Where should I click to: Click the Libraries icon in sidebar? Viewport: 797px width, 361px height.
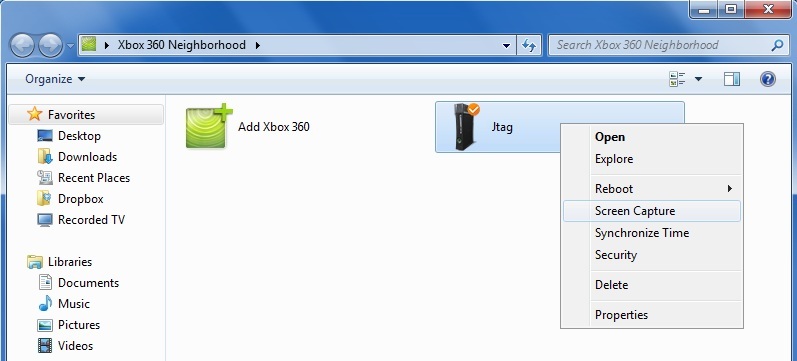point(35,262)
